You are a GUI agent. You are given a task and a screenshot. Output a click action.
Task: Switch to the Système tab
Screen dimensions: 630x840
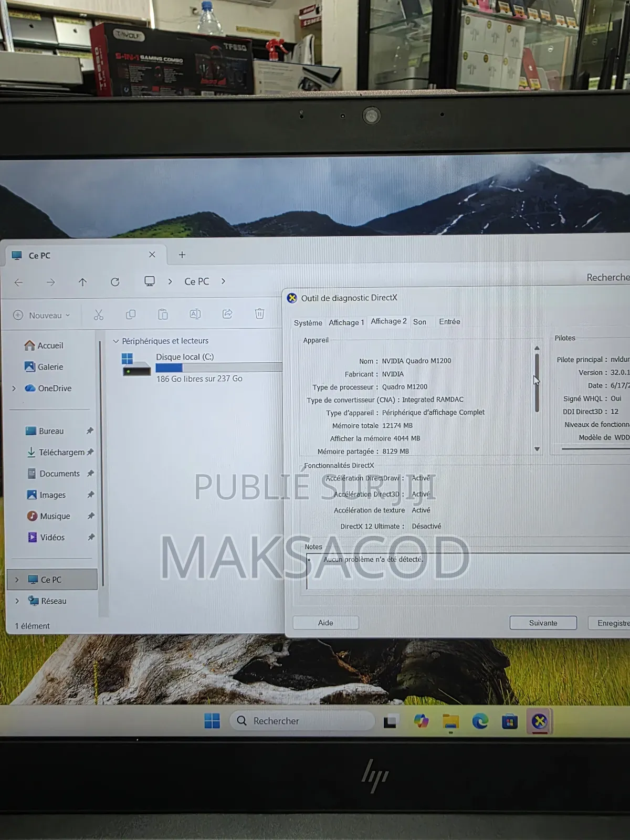point(308,323)
